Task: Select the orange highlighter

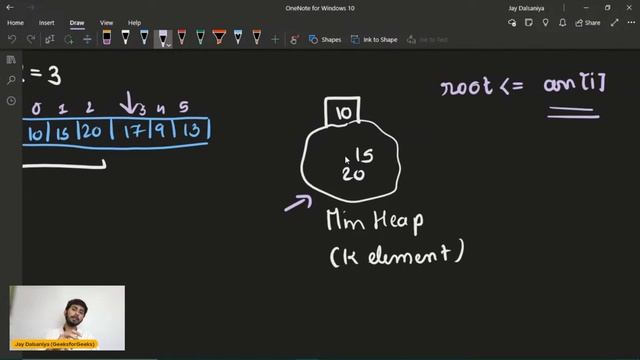Action: point(219,38)
